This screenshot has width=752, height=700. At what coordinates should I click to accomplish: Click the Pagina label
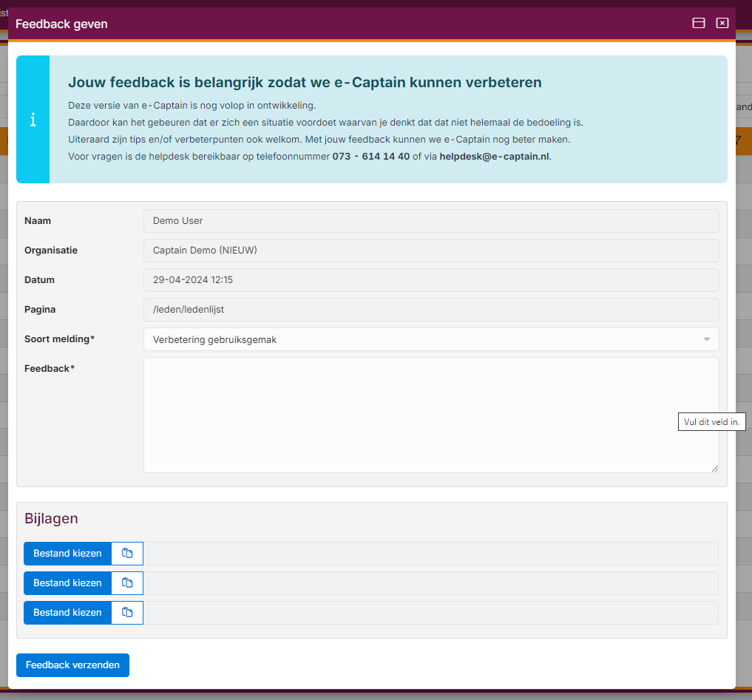point(40,309)
